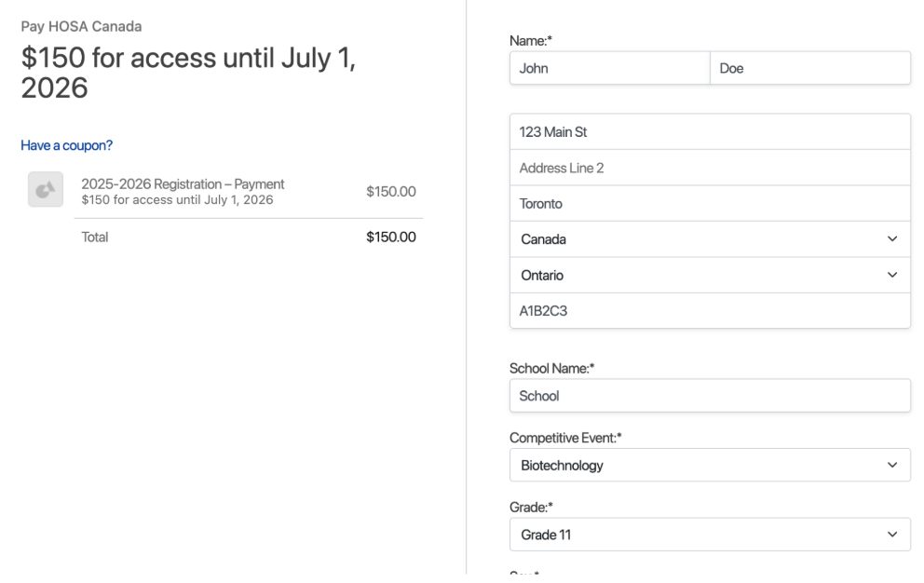Click the product placeholder image icon

click(x=46, y=189)
